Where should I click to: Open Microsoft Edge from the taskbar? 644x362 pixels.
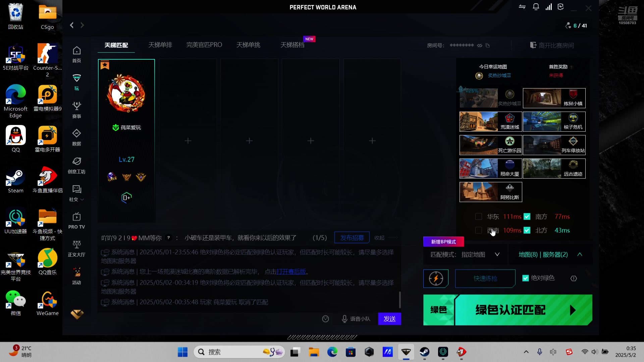click(x=332, y=352)
